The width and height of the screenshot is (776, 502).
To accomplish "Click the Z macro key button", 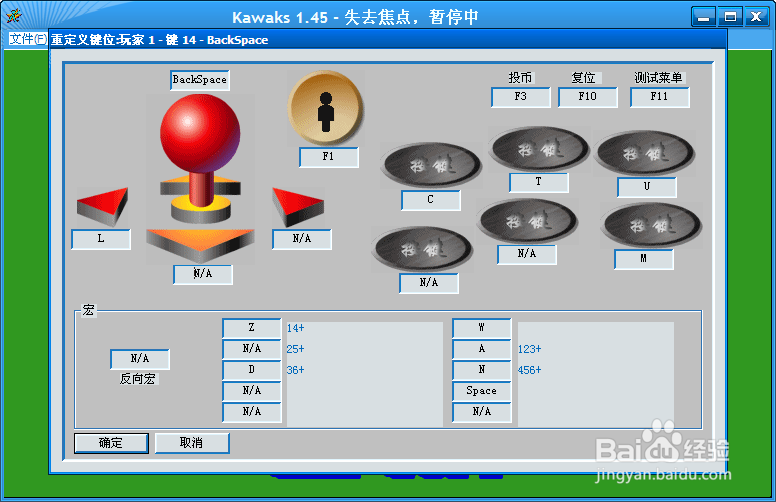I will [x=252, y=328].
